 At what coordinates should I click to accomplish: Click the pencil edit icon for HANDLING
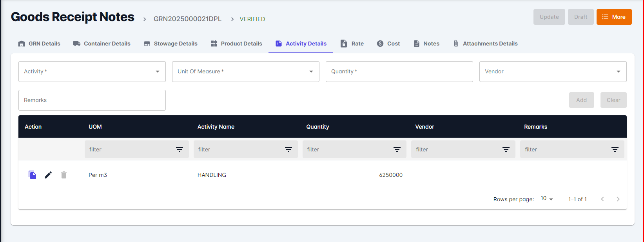[48, 175]
